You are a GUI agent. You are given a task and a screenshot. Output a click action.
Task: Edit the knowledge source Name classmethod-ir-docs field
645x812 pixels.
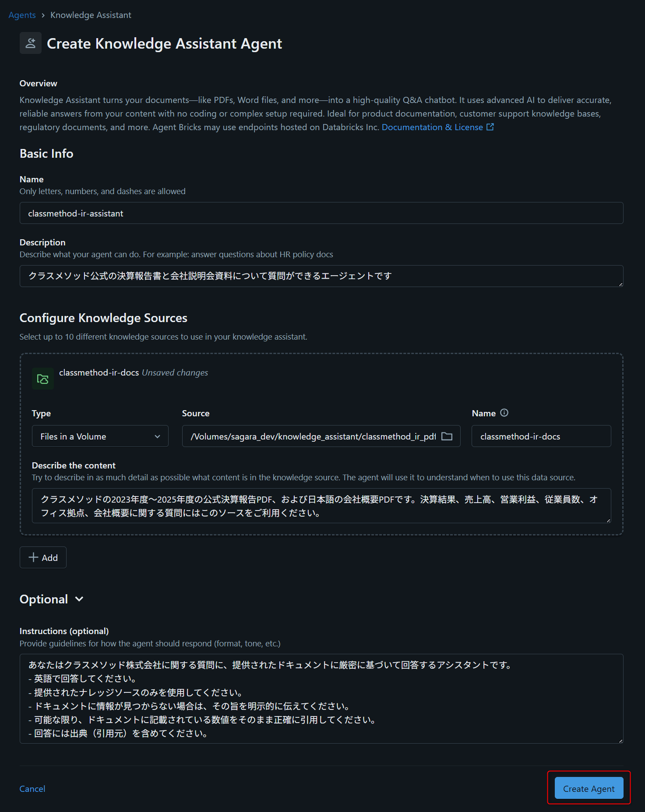(541, 436)
